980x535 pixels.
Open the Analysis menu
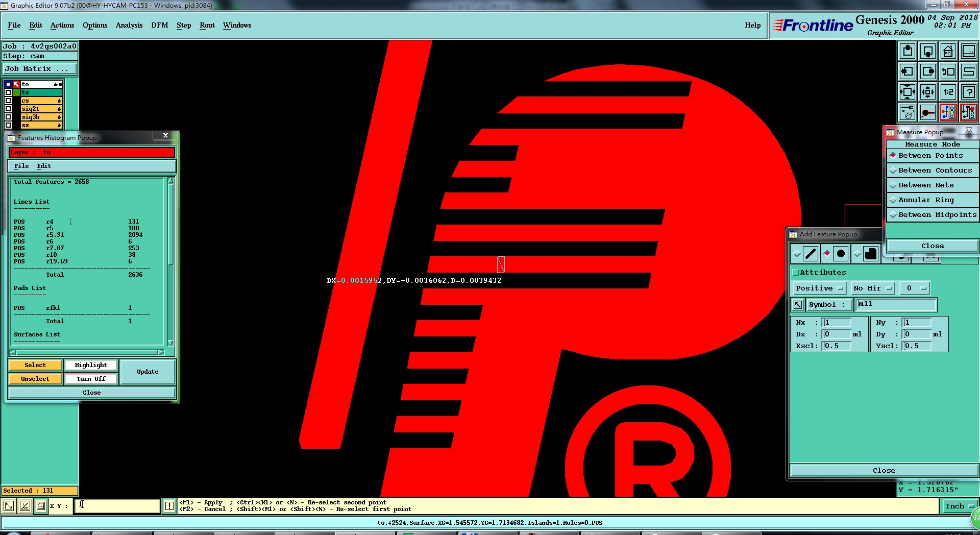click(x=129, y=26)
